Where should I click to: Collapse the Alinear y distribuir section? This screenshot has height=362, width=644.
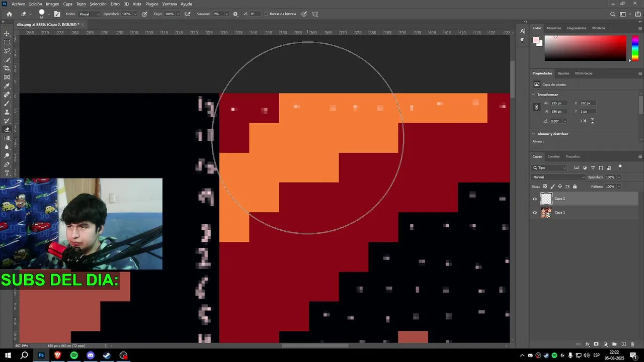tap(534, 134)
